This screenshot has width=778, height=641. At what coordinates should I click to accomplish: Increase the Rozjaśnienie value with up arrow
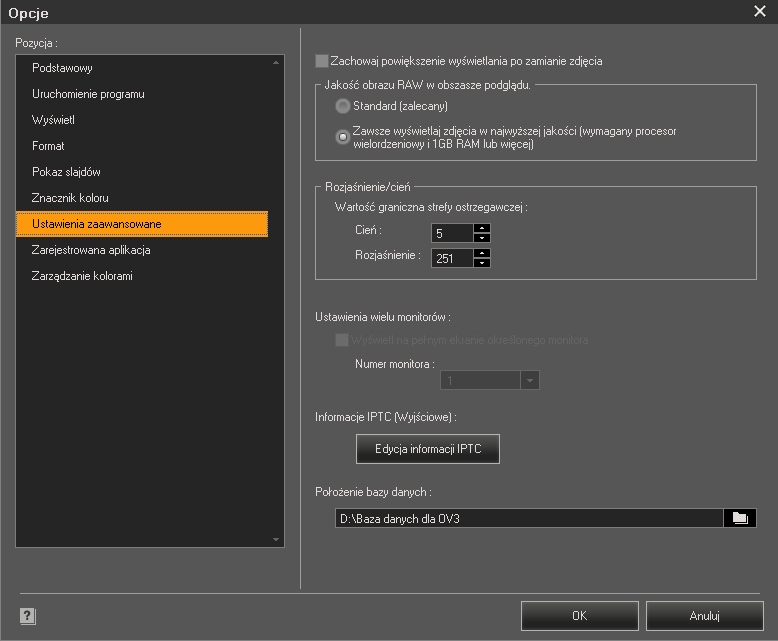point(482,253)
